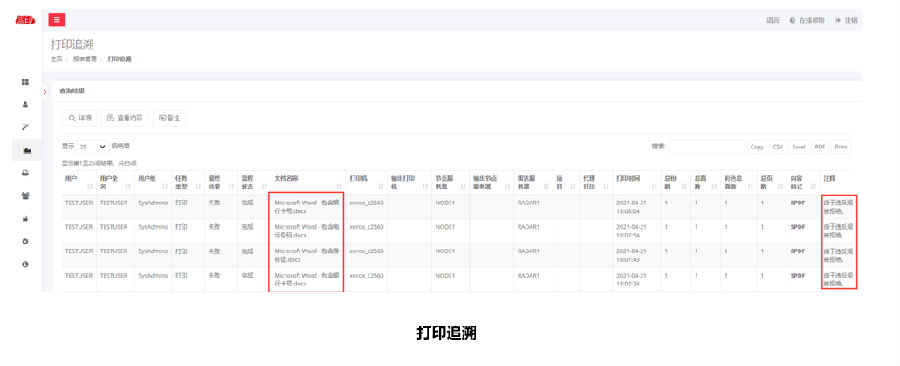Go to 主页 in the breadcrumb
The image size is (900, 366).
pos(56,59)
